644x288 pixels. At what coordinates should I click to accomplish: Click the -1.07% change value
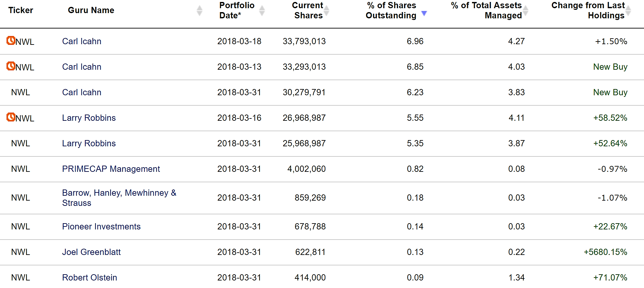click(613, 198)
